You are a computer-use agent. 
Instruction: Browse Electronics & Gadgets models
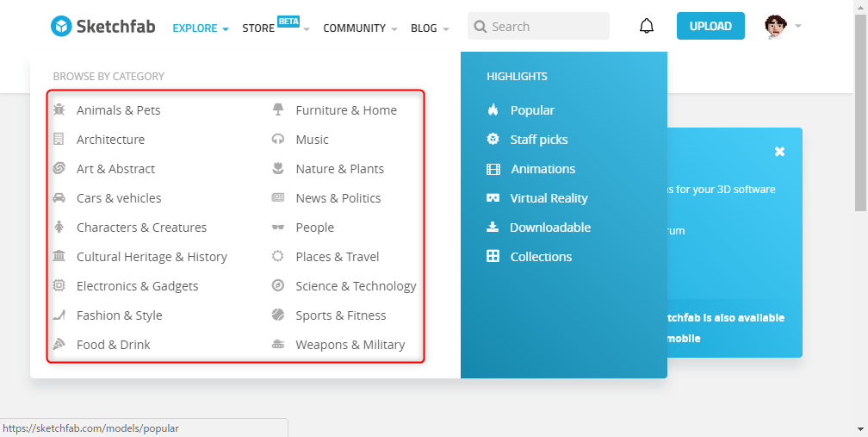pos(137,286)
